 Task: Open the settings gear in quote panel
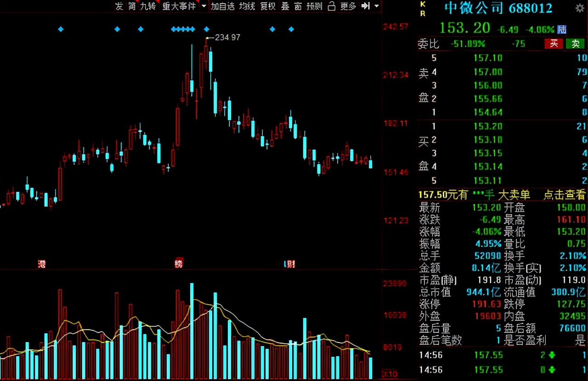(x=580, y=8)
